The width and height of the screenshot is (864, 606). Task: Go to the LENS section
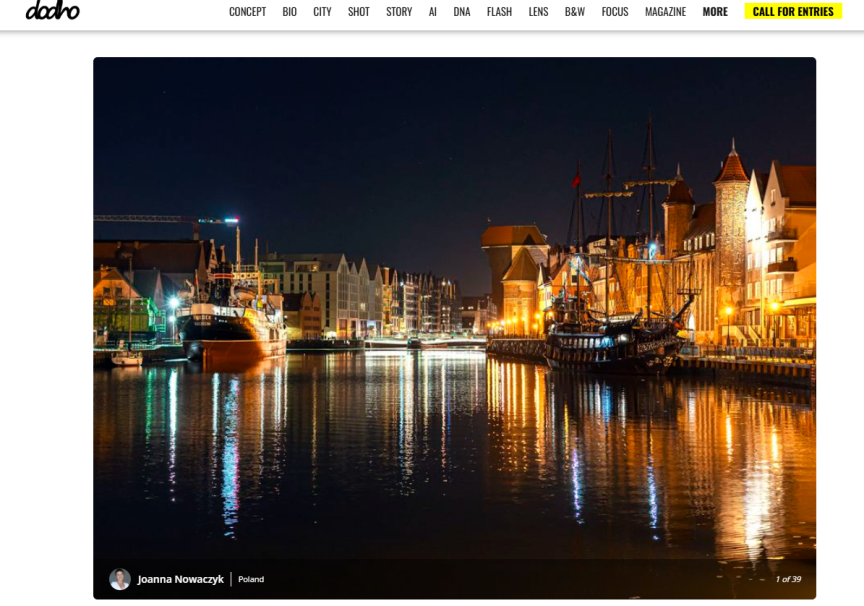(538, 12)
